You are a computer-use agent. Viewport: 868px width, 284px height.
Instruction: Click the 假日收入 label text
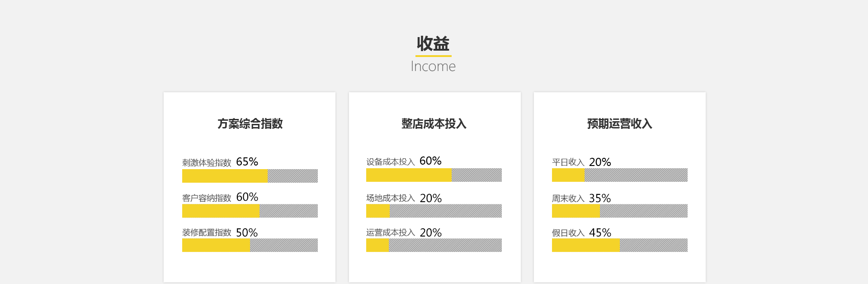(x=568, y=233)
